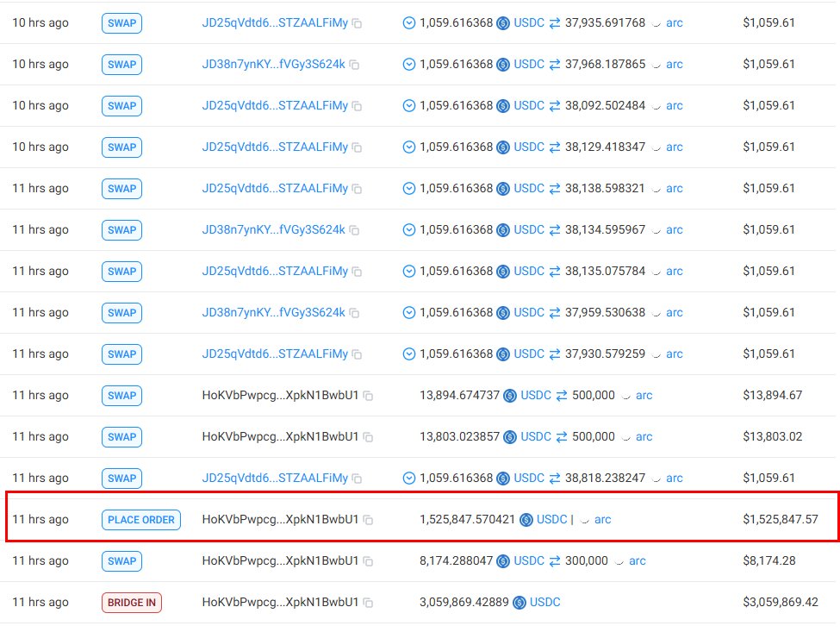Open JD38n7ynKY signature in the 37,968.187865 row
Screen dimensions: 840x632
273,65
